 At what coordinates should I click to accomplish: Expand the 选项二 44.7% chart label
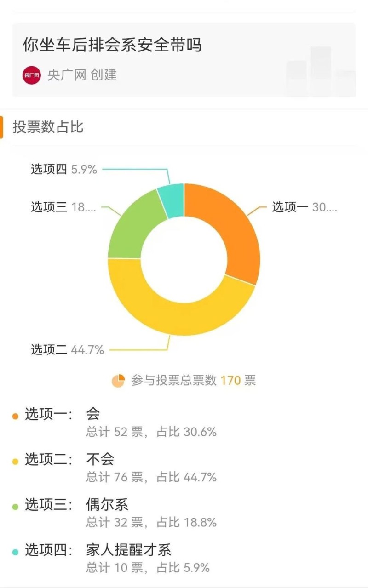67,349
